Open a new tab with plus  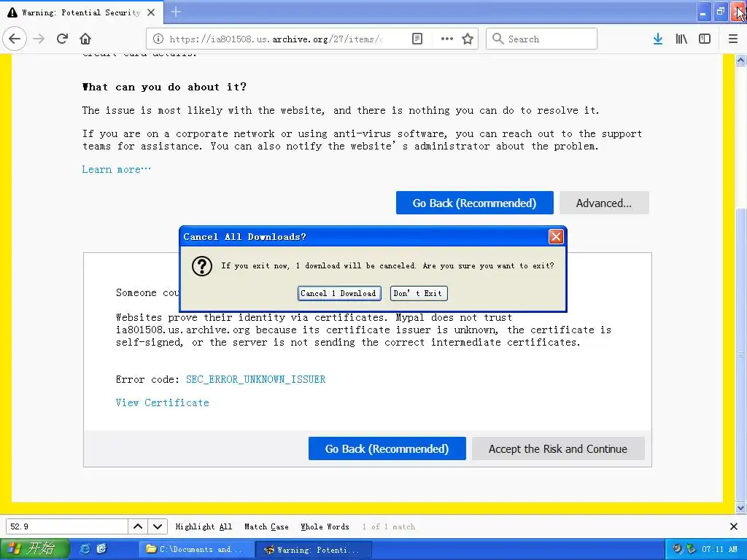tap(176, 12)
